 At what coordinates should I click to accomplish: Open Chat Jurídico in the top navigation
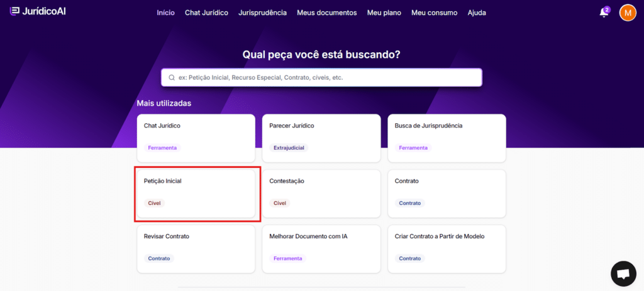click(206, 13)
